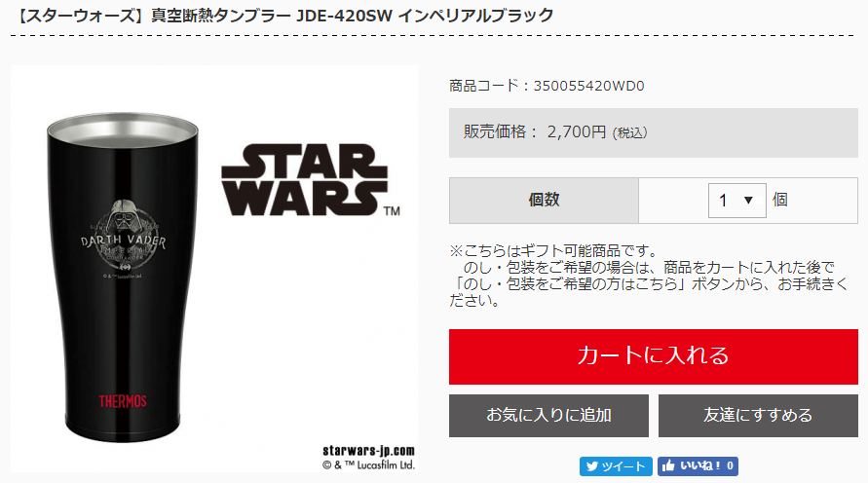This screenshot has height=483, width=868.
Task: Open the quantity dropdown showing 1
Action: tap(736, 201)
